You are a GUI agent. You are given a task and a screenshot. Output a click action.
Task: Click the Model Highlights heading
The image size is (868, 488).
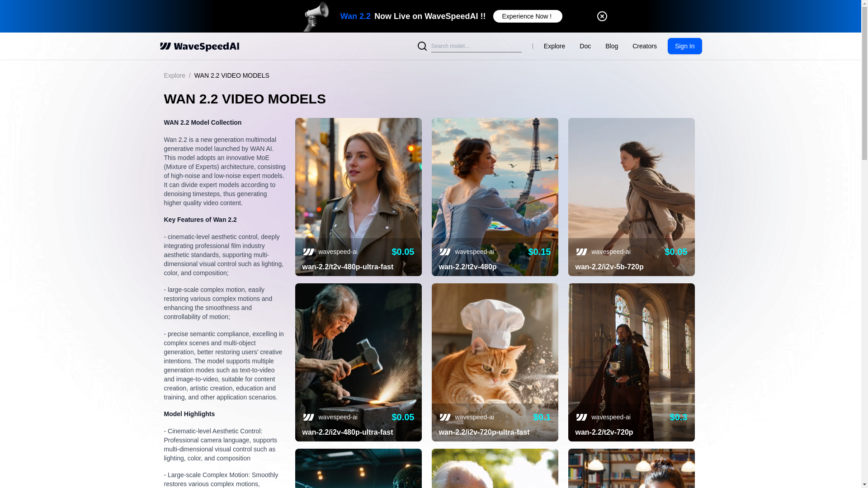click(189, 414)
